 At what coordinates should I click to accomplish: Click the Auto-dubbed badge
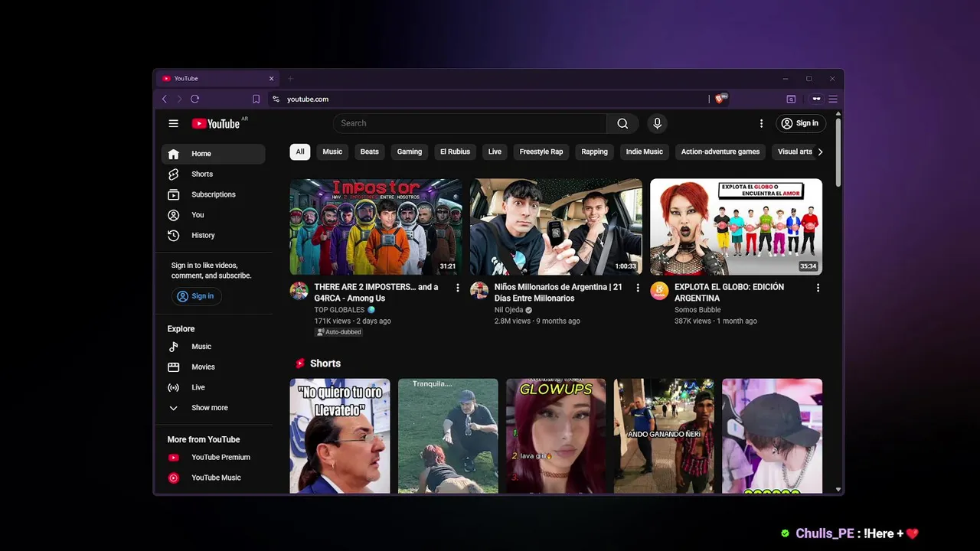(x=338, y=332)
